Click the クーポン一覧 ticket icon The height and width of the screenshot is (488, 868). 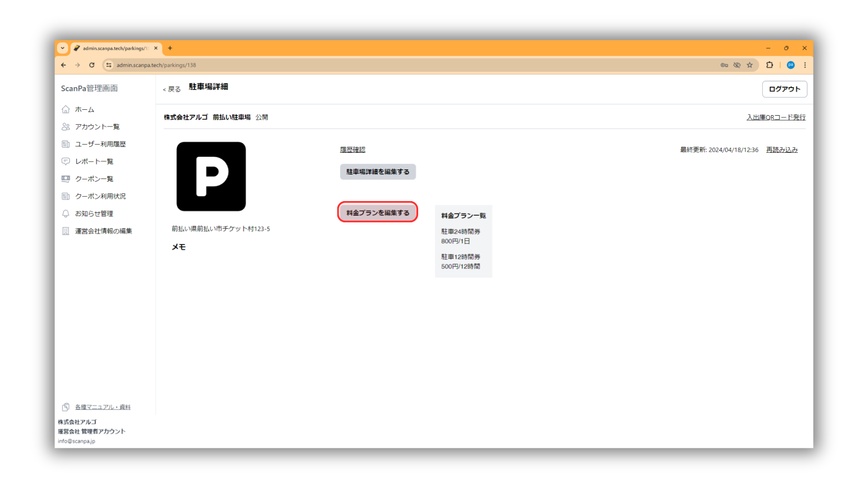[x=66, y=179]
